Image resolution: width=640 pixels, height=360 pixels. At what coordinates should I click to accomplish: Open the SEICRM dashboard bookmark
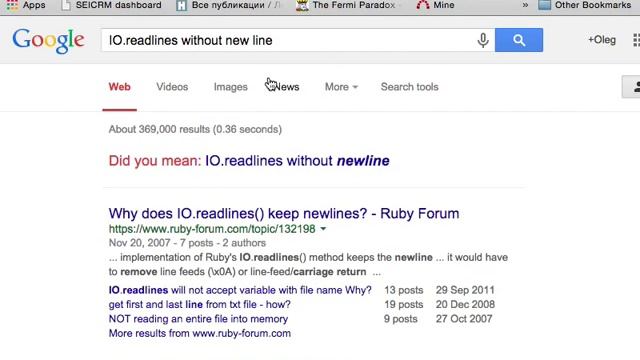(x=111, y=5)
